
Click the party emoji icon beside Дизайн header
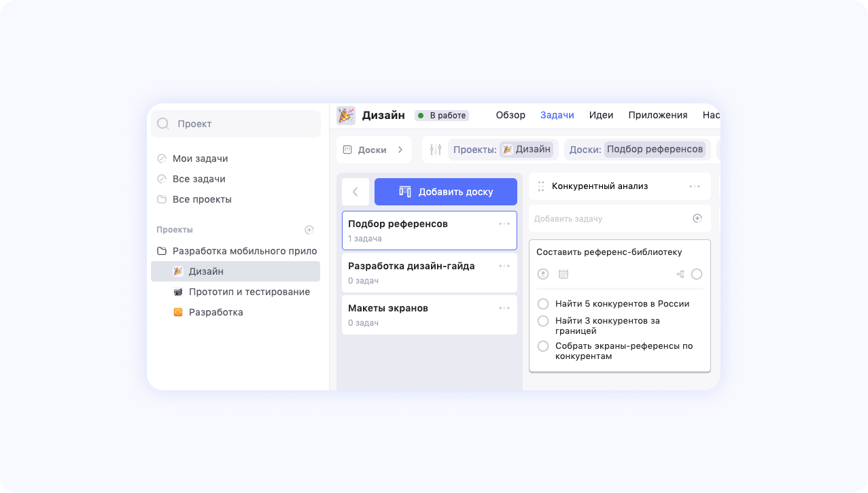tap(346, 115)
